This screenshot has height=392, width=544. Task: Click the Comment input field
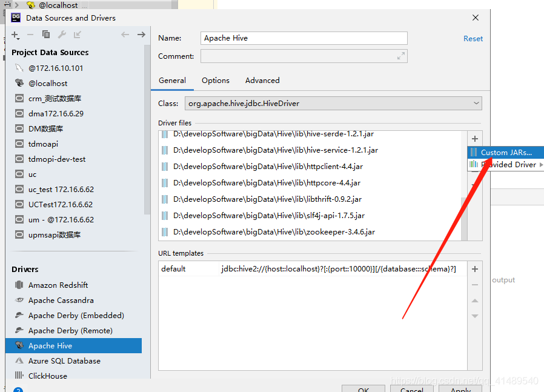coord(304,56)
